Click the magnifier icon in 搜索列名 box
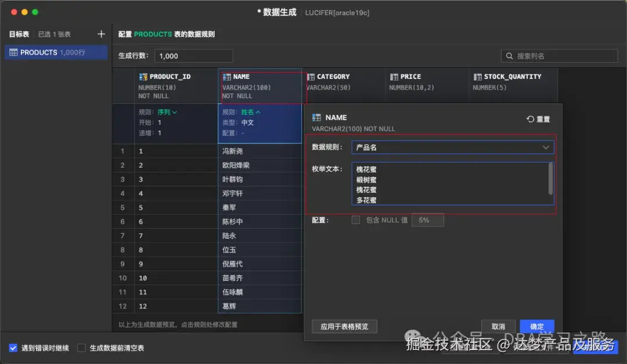This screenshot has width=627, height=364. point(510,56)
